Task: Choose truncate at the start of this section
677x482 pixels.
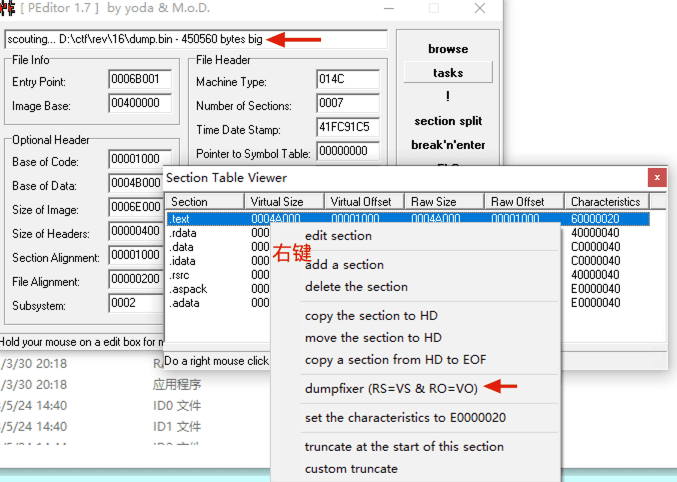Action: (x=404, y=447)
